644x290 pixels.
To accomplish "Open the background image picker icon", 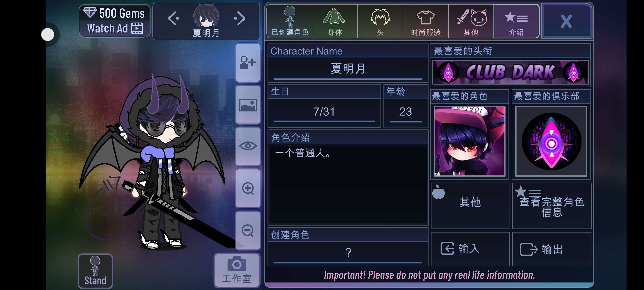I will point(248,105).
